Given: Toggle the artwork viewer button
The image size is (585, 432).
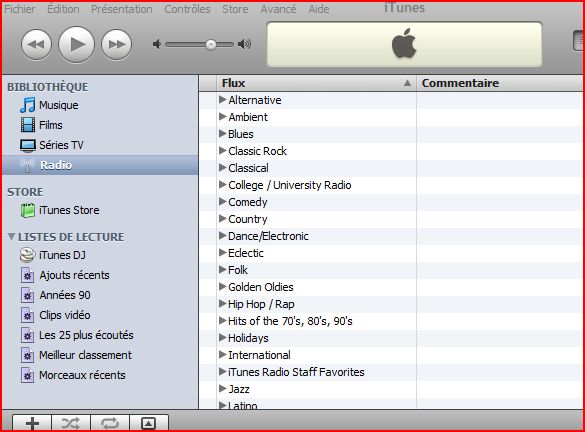Looking at the screenshot, I should (148, 423).
